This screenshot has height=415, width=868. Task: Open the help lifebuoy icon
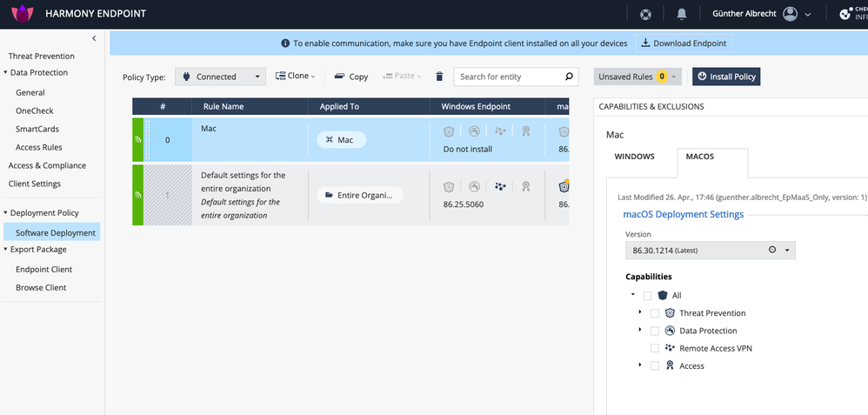(645, 15)
